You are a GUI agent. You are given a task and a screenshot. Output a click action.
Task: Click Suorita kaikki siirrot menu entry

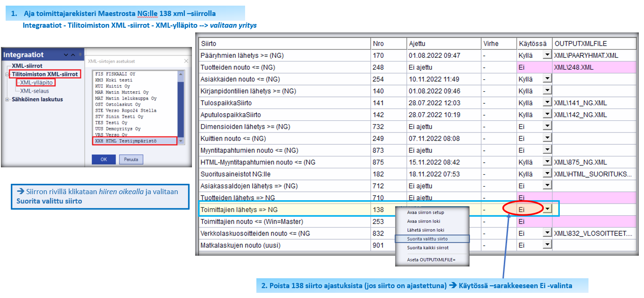(428, 248)
